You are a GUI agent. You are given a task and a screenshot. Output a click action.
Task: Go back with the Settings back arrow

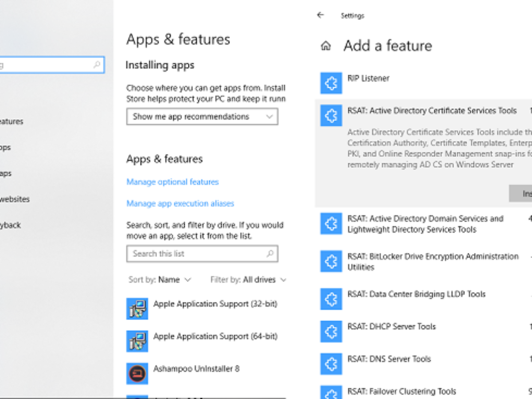pos(321,15)
